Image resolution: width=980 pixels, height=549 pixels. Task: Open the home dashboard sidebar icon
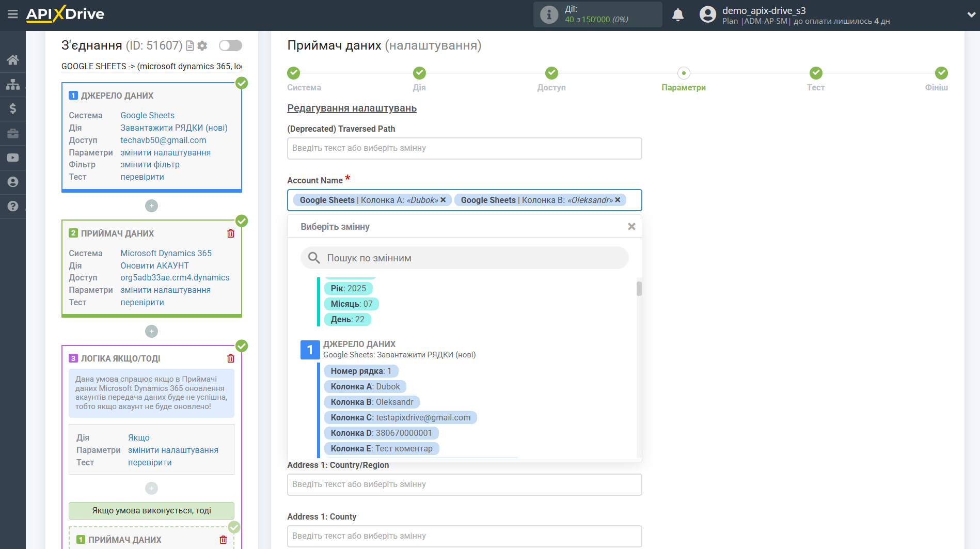(x=13, y=60)
